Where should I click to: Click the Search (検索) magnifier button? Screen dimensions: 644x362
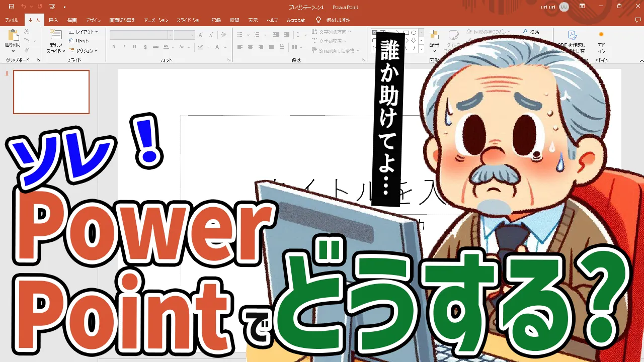coord(531,32)
